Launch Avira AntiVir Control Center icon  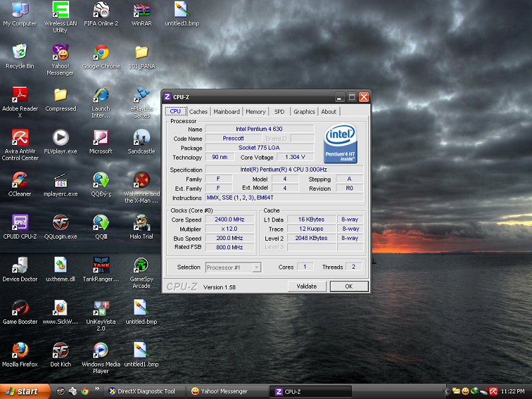pyautogui.click(x=20, y=138)
